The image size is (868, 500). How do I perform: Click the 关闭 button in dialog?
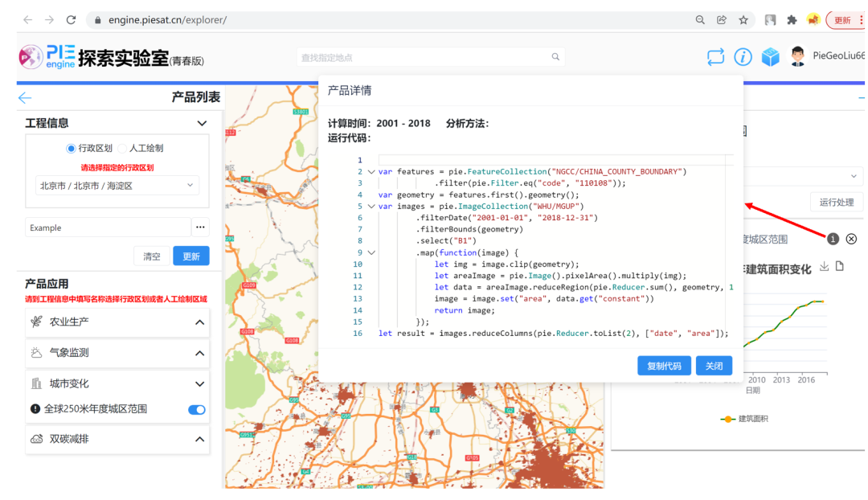[714, 366]
